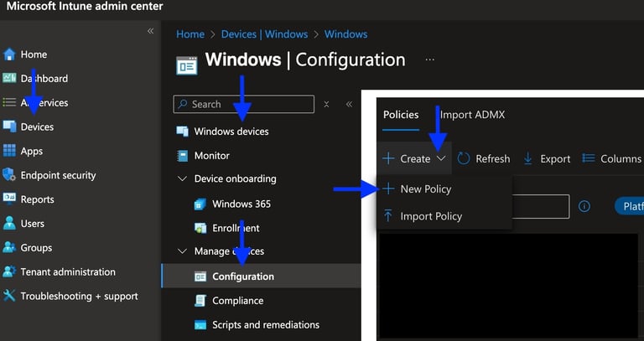The width and height of the screenshot is (644, 341).
Task: Click the Compliance document icon
Action: pyautogui.click(x=200, y=301)
